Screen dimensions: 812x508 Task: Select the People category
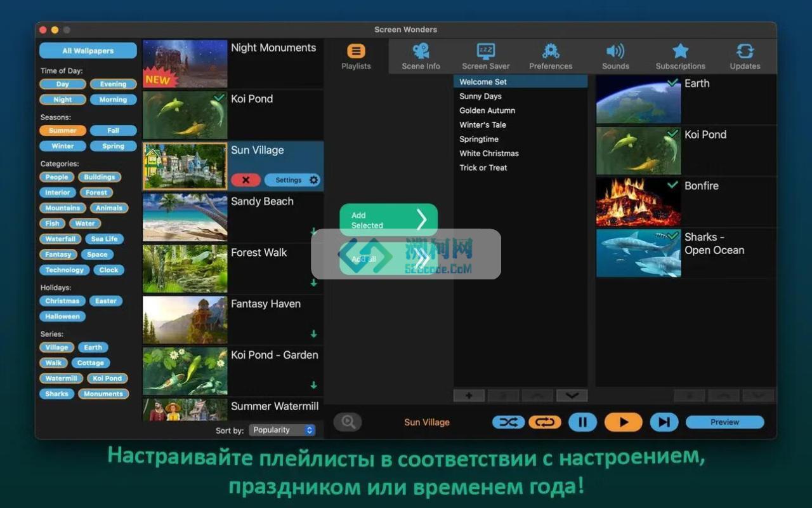tap(56, 177)
